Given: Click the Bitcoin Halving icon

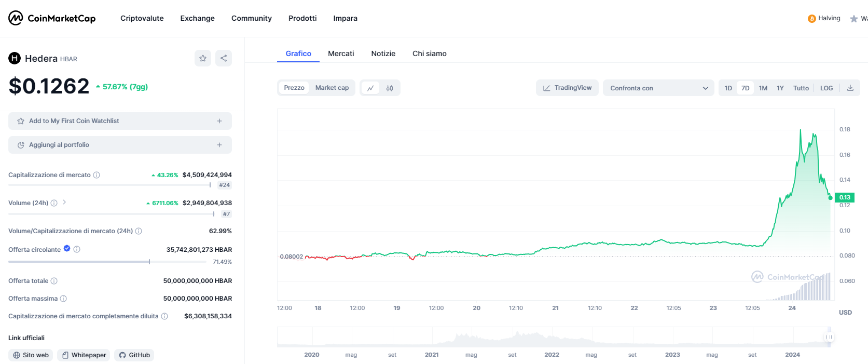Looking at the screenshot, I should click(812, 19).
